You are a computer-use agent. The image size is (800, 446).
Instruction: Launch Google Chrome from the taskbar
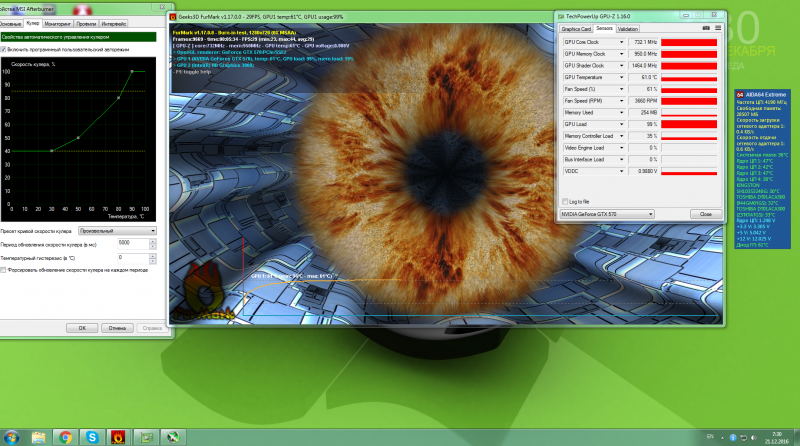65,437
